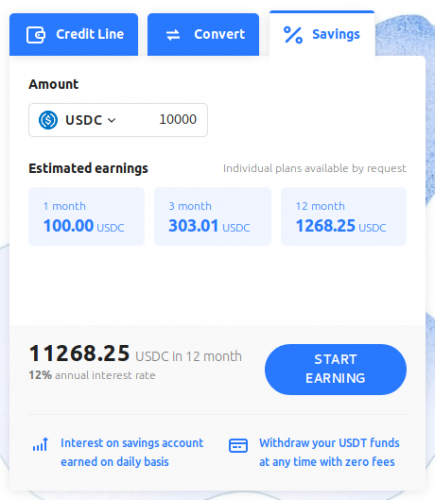Click the 'Amount' label
This screenshot has height=500, width=435.
[x=54, y=84]
